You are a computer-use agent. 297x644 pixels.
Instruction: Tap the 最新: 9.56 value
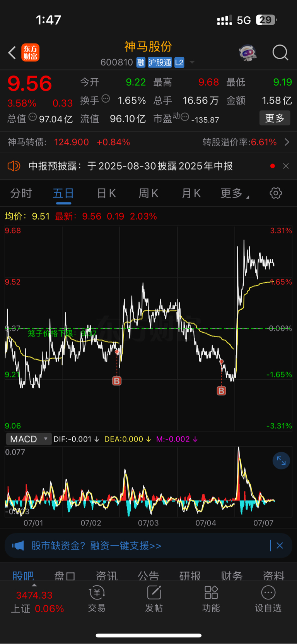click(78, 216)
